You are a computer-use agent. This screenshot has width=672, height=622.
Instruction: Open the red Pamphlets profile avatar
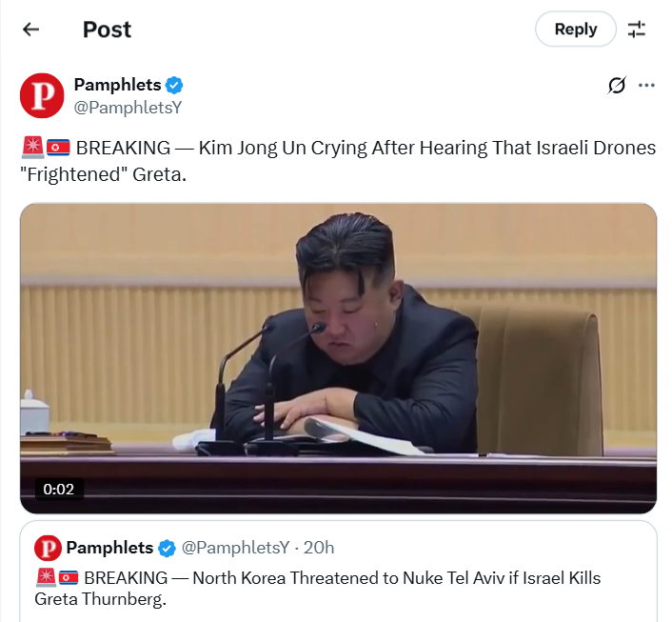(42, 95)
